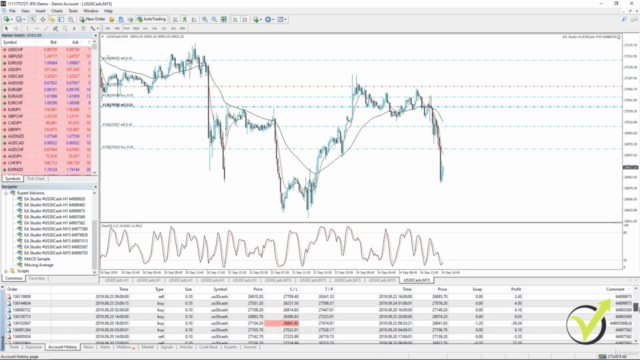640x360 pixels.
Task: Switch timeframe to M15
Action: coord(127,29)
